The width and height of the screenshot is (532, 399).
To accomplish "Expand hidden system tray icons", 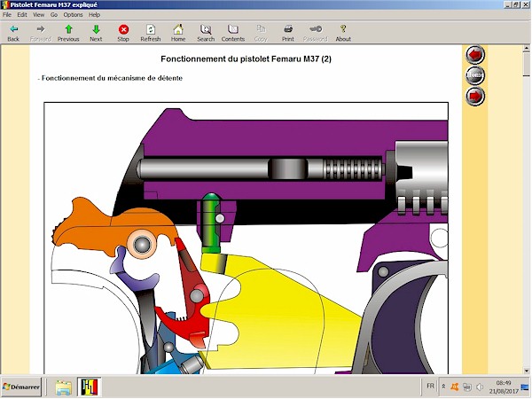I will (x=443, y=387).
